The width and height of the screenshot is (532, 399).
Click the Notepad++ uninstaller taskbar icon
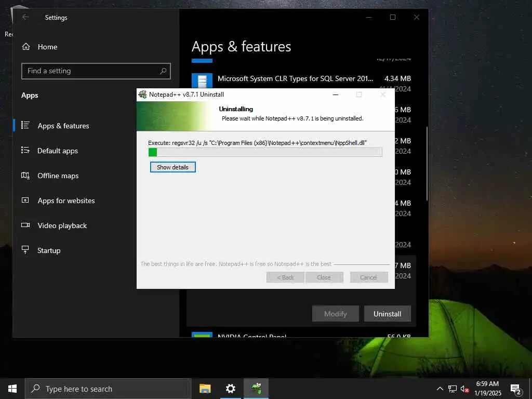tap(256, 389)
